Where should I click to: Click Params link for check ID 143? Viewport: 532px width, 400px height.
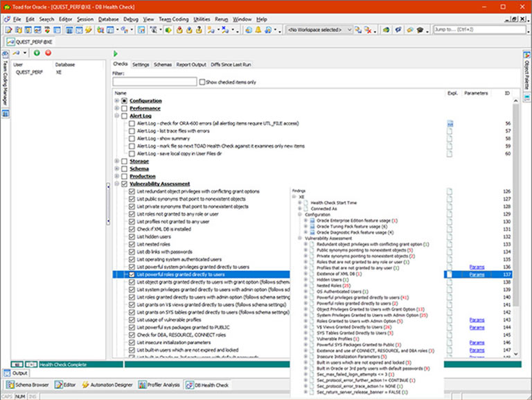click(477, 320)
